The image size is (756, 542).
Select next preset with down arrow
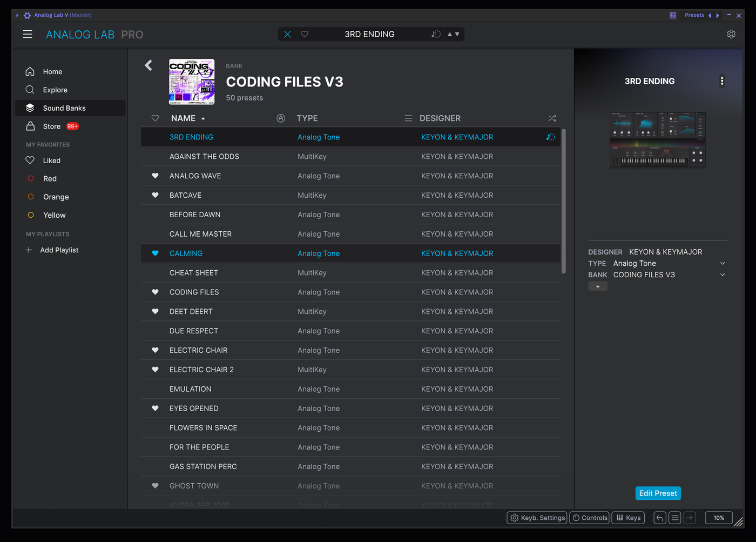coord(457,34)
